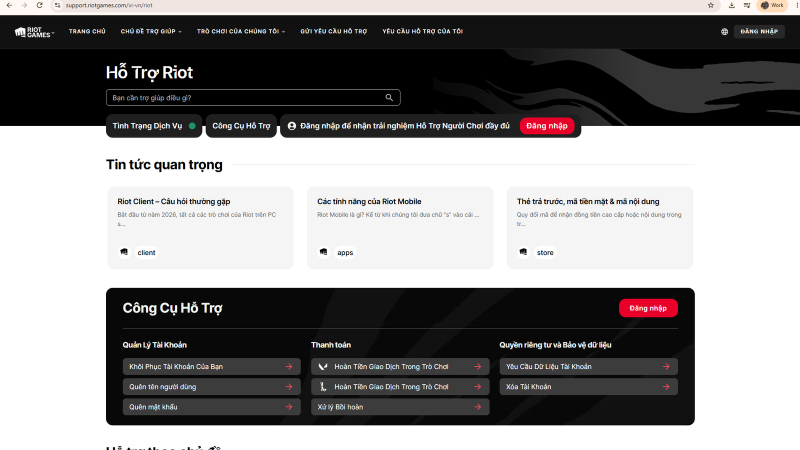Click the globe language icon
Viewport: 800px width, 450px height.
(724, 32)
